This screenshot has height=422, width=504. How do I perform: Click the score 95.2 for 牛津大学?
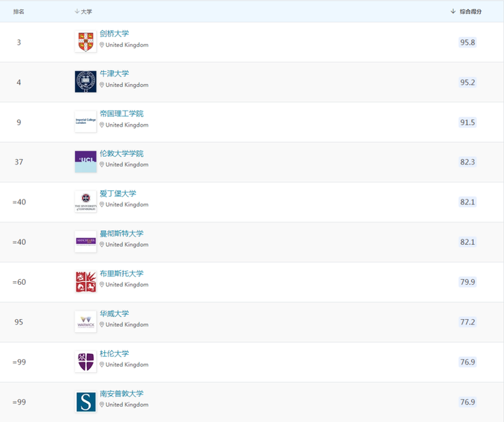point(468,83)
